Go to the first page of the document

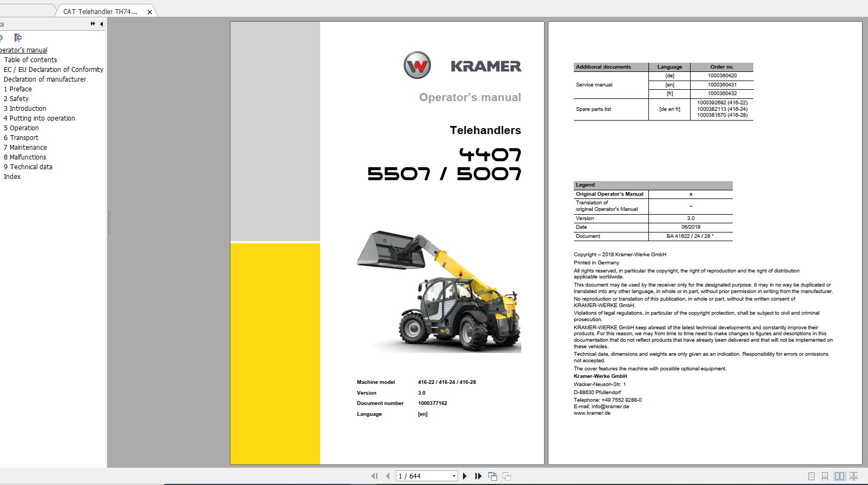pos(374,476)
